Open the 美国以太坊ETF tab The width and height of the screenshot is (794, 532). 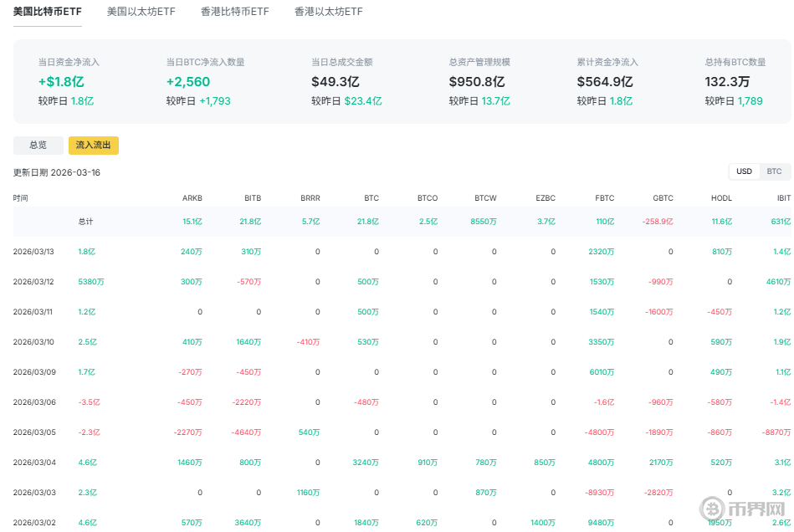click(141, 11)
